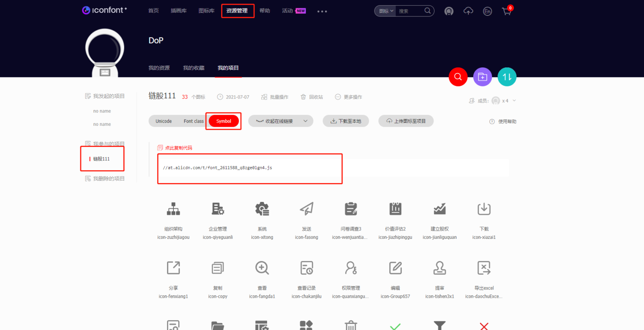
Task: Select the 价值评估2 icon
Action: pos(395,209)
